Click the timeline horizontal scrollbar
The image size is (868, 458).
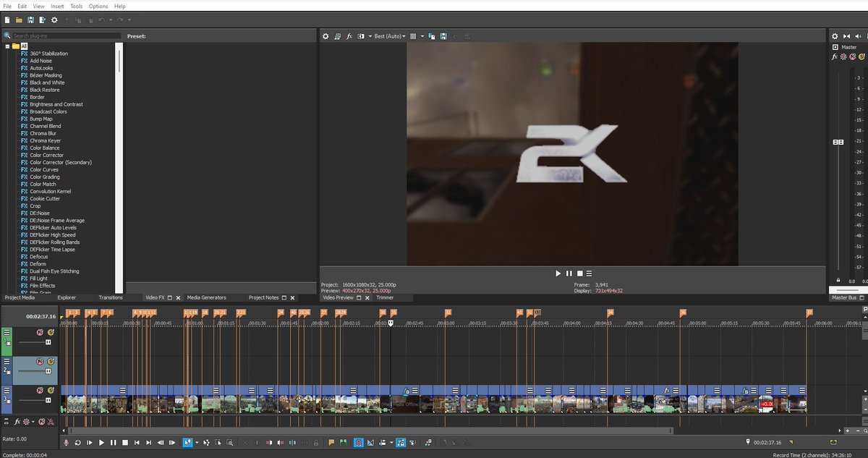point(369,430)
